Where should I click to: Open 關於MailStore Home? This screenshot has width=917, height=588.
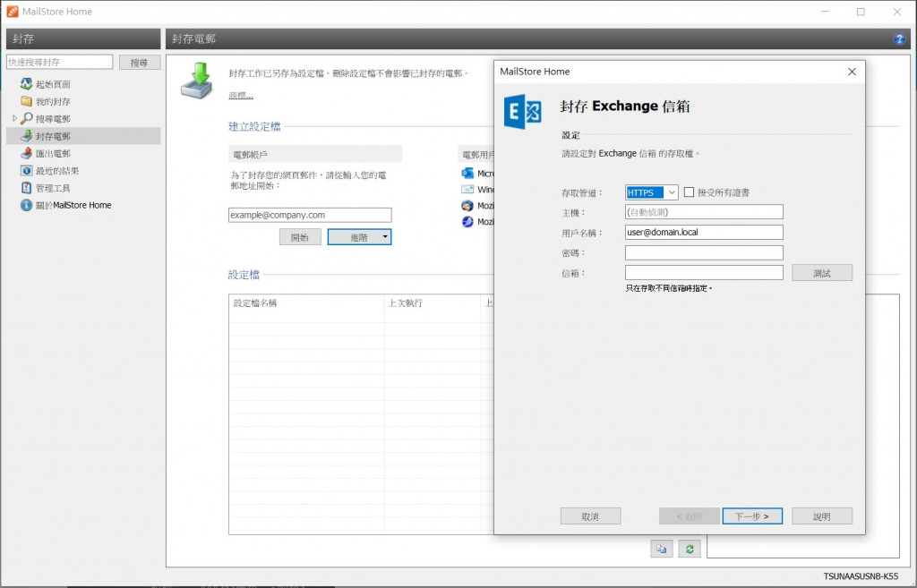point(73,205)
